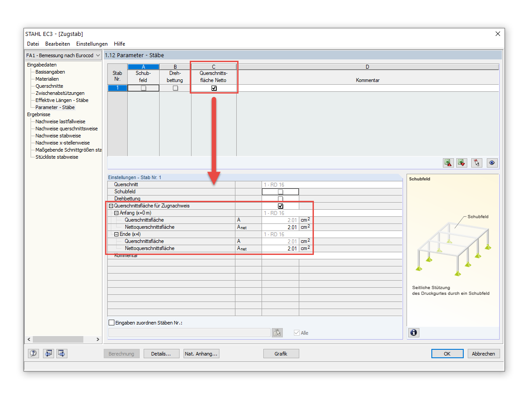Click member selection icon beside Stäben field
The image size is (532, 399).
coord(277,333)
